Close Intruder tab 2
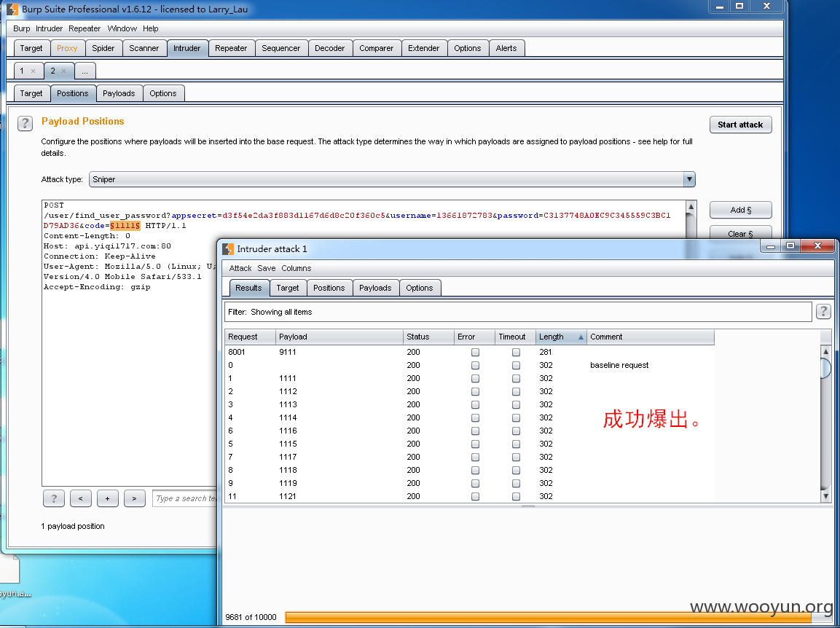 64,71
